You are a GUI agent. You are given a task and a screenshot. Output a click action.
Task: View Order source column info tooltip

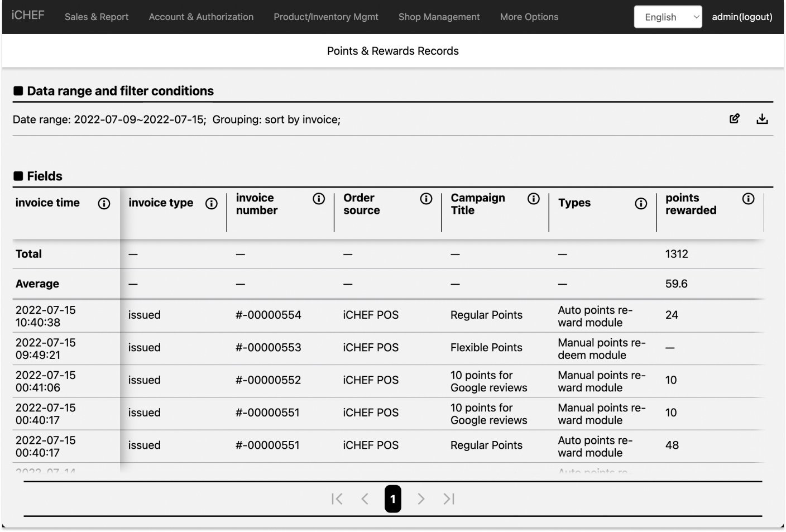coord(426,199)
